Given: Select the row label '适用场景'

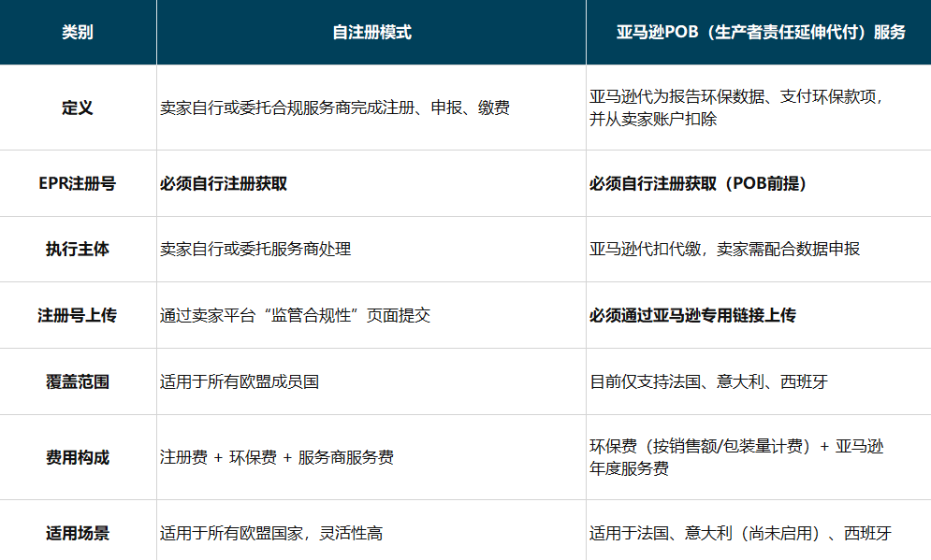Looking at the screenshot, I should click(78, 533).
